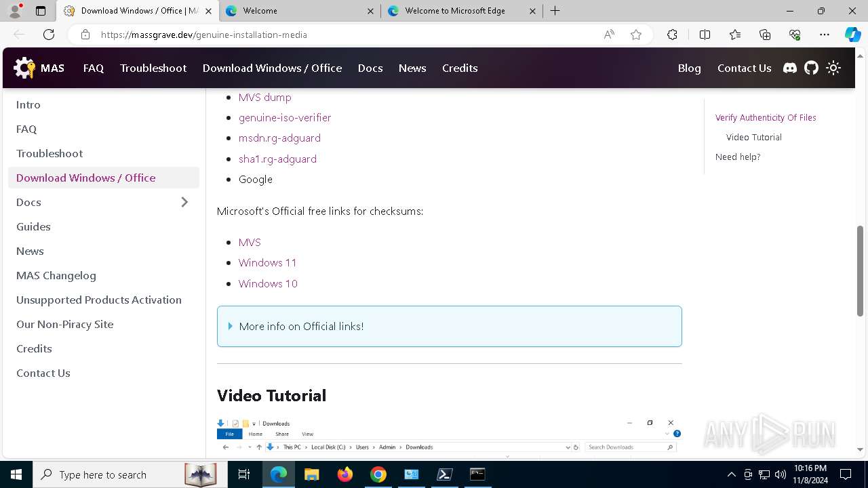Open Contact Us in top navigation
The width and height of the screenshot is (868, 488).
(744, 68)
